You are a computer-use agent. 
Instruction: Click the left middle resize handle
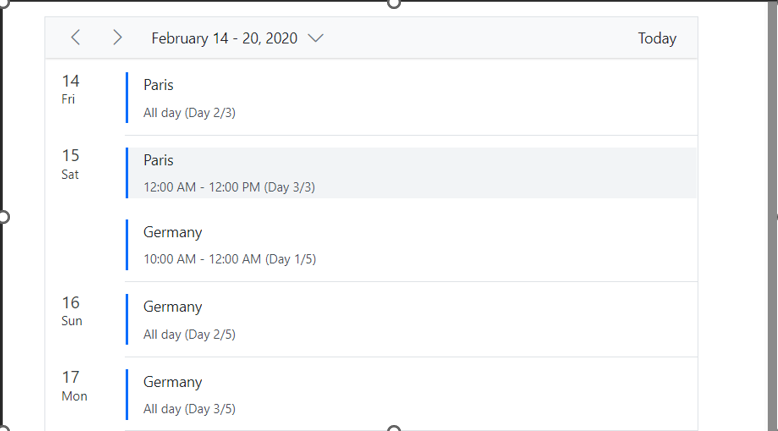[x=3, y=216]
